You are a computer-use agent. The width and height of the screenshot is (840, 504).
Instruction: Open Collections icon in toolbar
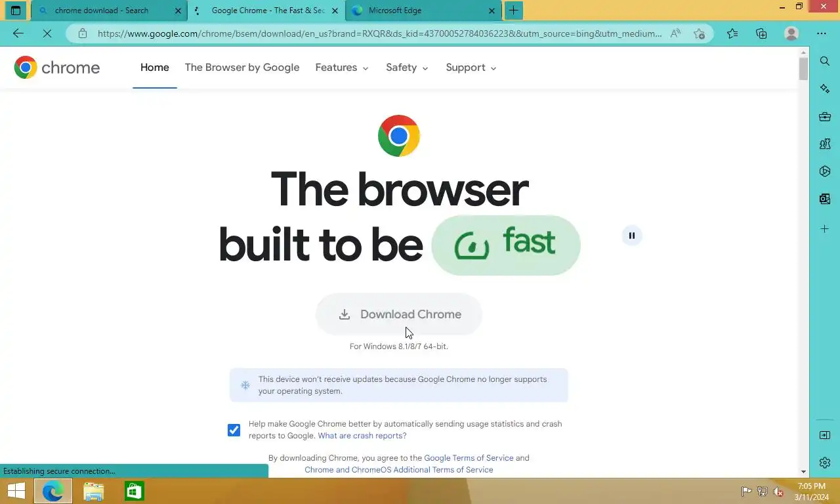pos(762,33)
